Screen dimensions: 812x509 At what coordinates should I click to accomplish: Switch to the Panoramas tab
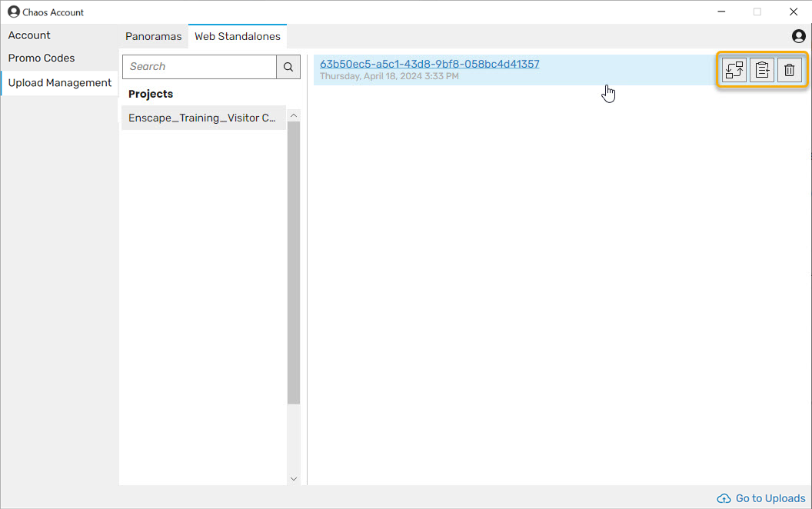[x=153, y=36]
